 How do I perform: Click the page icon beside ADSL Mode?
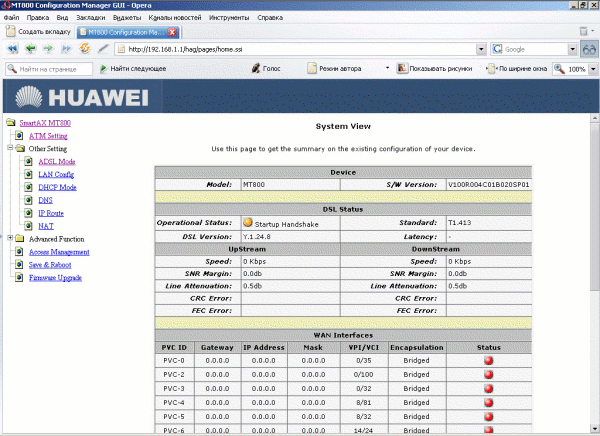pyautogui.click(x=28, y=161)
